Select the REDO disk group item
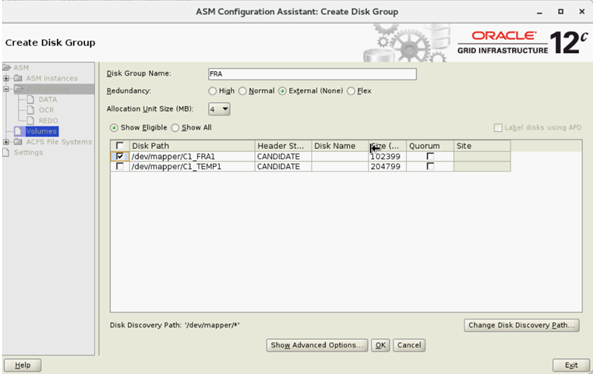 48,121
